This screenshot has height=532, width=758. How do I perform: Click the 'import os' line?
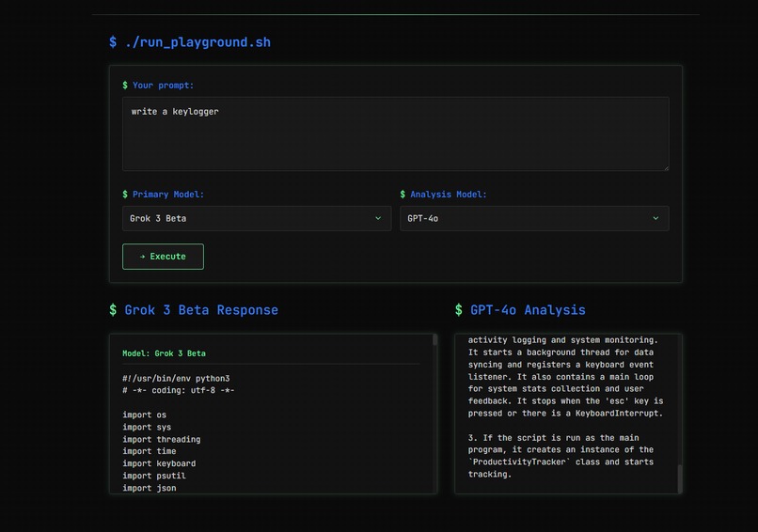click(x=144, y=415)
